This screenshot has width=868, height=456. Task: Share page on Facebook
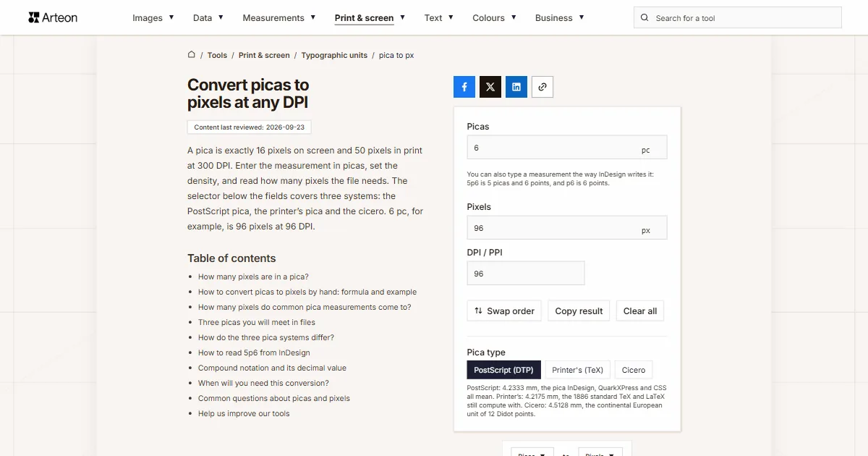[x=464, y=87]
